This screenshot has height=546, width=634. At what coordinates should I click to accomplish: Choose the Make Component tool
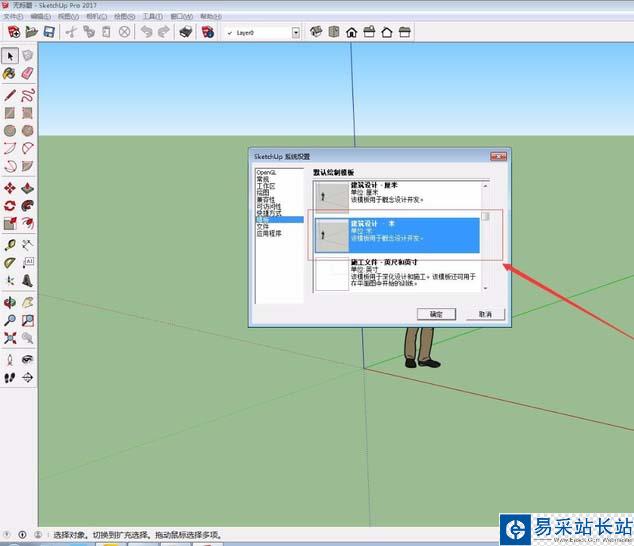27,56
